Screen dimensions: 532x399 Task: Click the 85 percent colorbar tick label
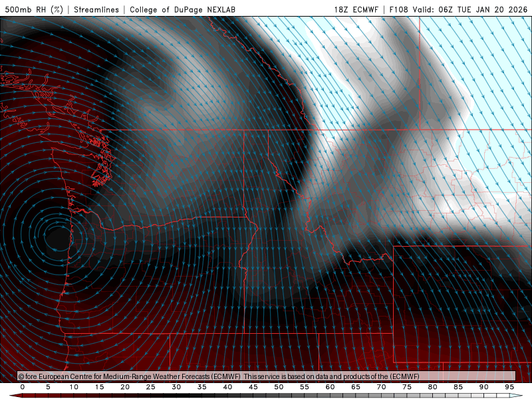click(x=459, y=387)
